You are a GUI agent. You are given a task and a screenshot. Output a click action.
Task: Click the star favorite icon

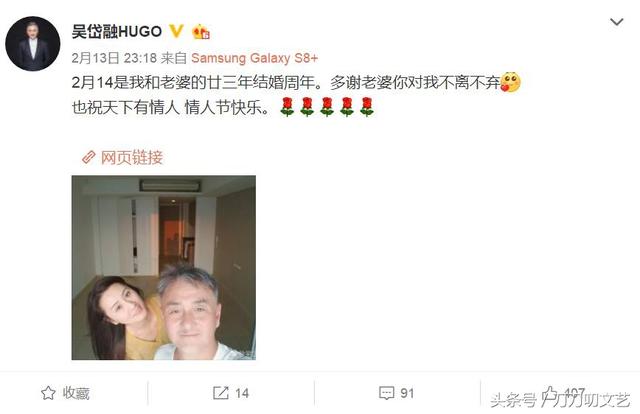point(48,393)
